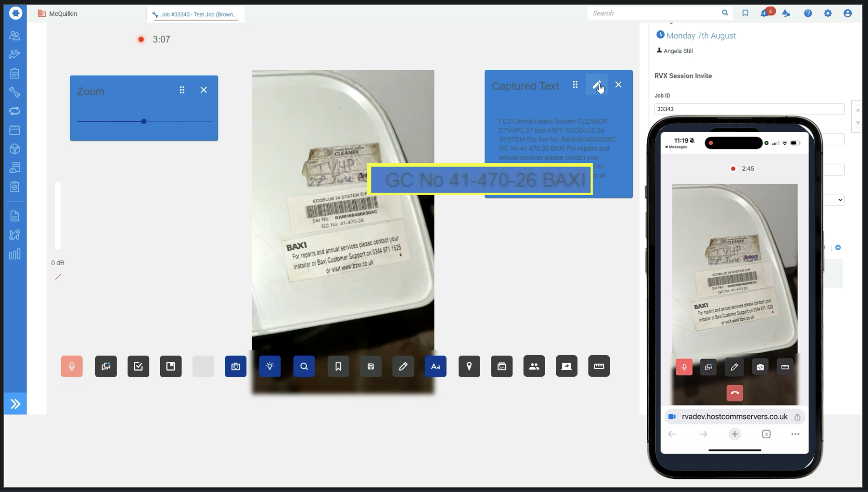
Task: Open notifications bell with badge
Action: pos(765,13)
